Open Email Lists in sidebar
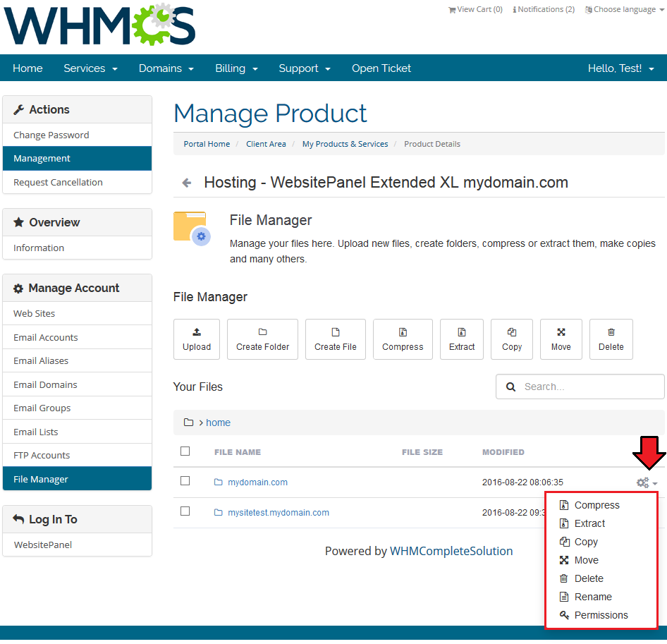The height and width of the screenshot is (644, 667). 77,432
